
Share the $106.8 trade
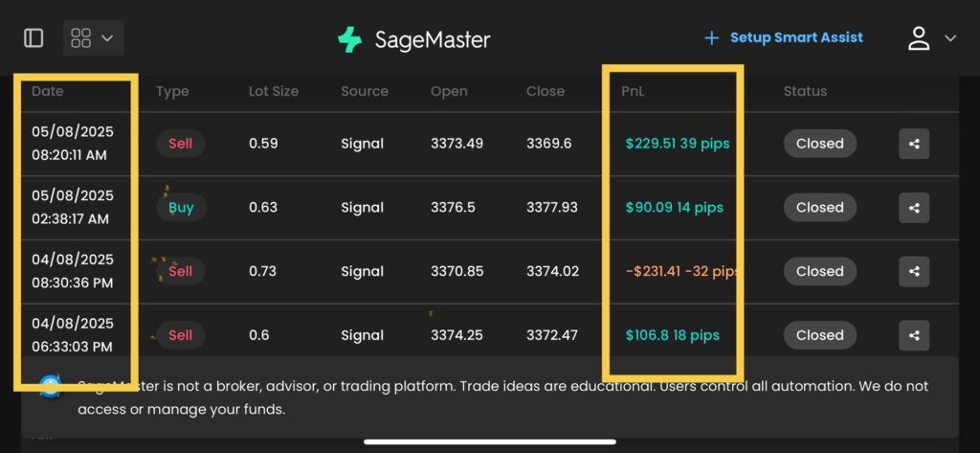pyautogui.click(x=914, y=335)
